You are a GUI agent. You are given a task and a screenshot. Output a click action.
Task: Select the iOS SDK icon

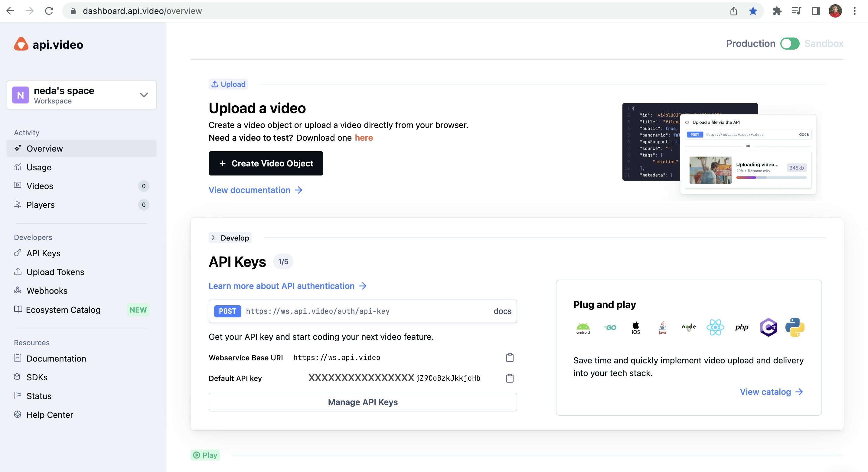[636, 328]
